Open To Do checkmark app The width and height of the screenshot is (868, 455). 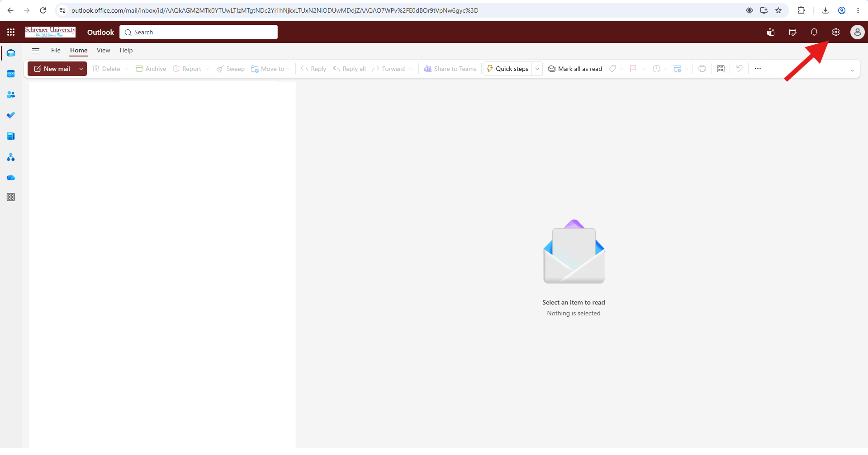(11, 115)
